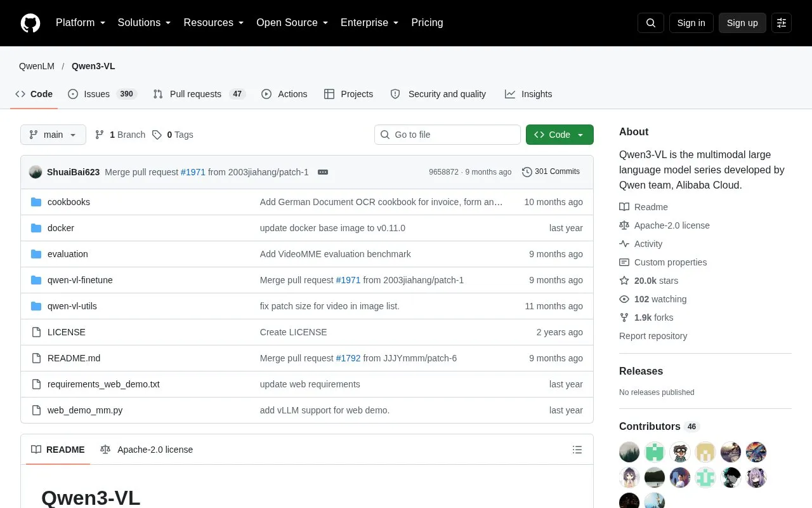The width and height of the screenshot is (812, 508).
Task: Click the LICENSE file icon
Action: 36,332
